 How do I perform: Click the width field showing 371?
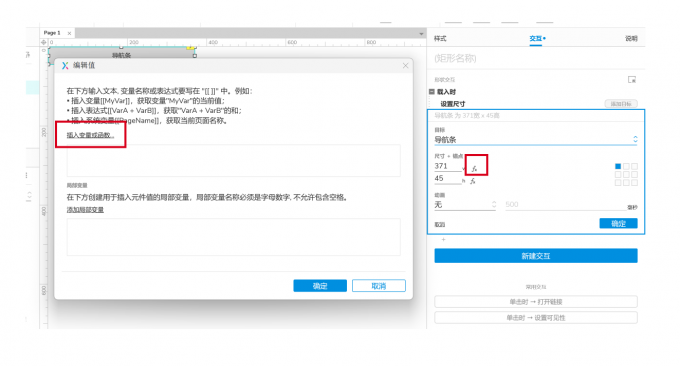[448, 166]
